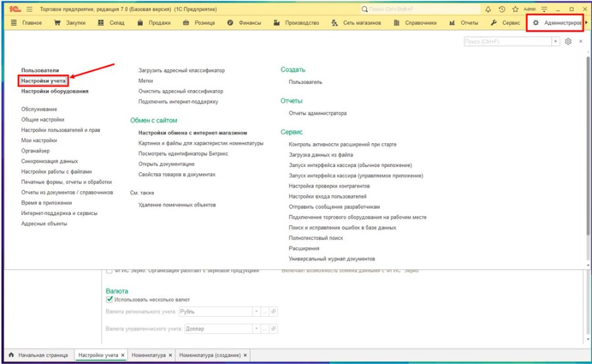Close the functions menu panel
Screen dimensions: 592x364
581,41
